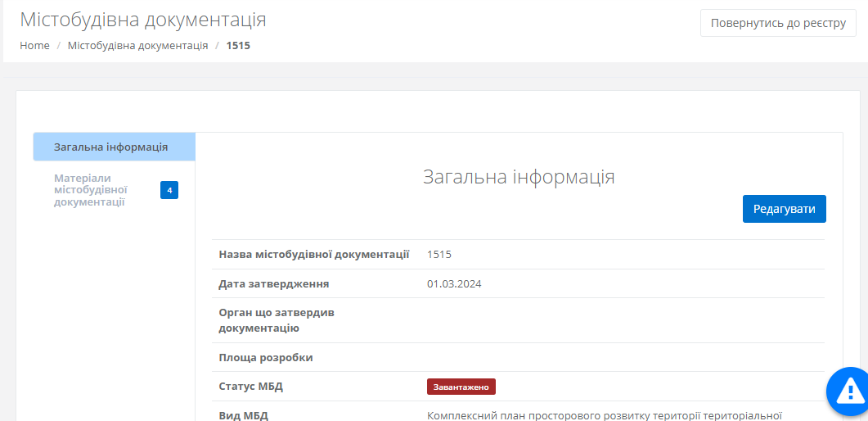The height and width of the screenshot is (421, 868).
Task: Go to Містобудівна документація breadcrumb link
Action: point(137,46)
